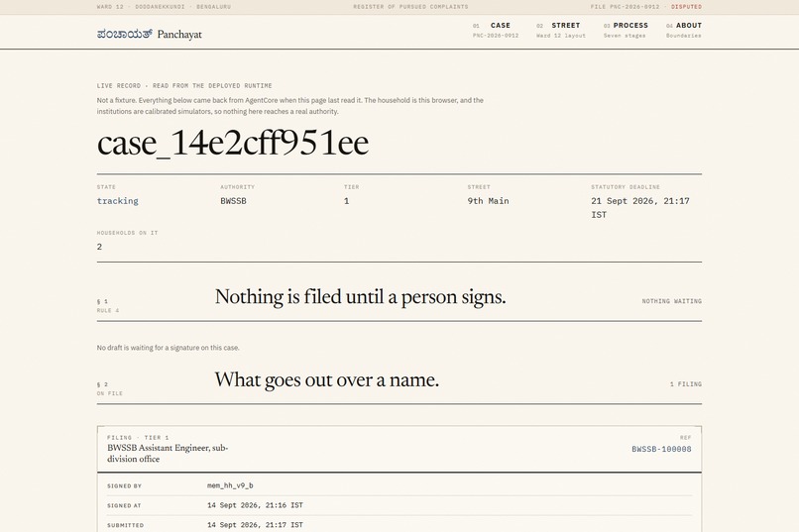Click 'Nothing is filed until a person signs.' heading

[x=360, y=297]
